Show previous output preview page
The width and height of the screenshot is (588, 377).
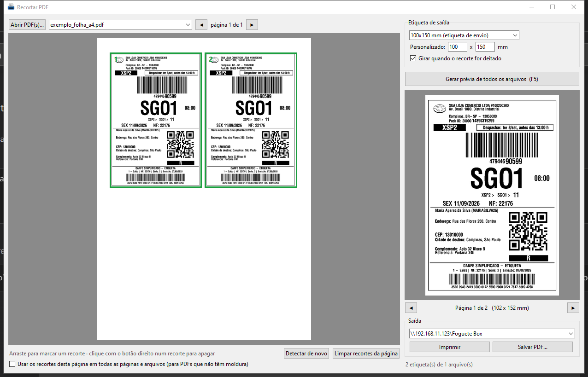click(411, 308)
